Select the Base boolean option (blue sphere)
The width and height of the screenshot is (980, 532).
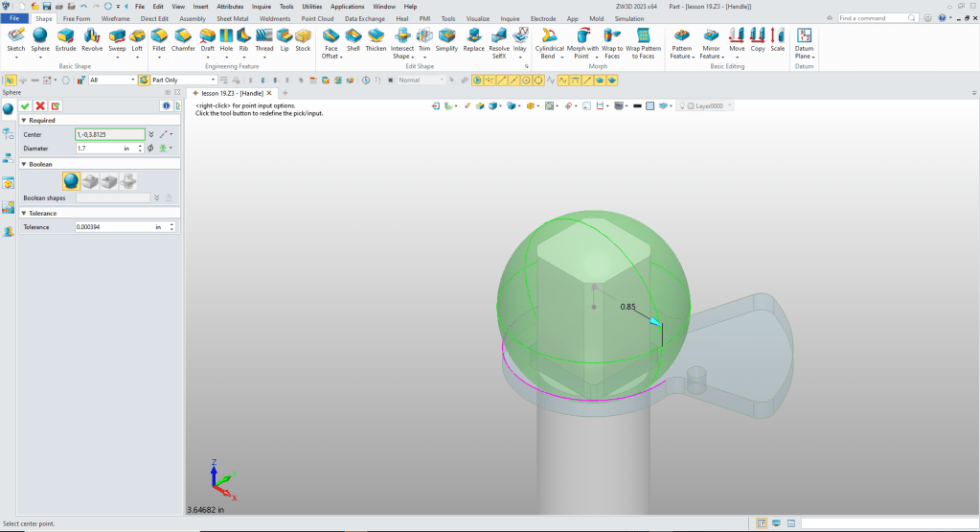point(71,180)
